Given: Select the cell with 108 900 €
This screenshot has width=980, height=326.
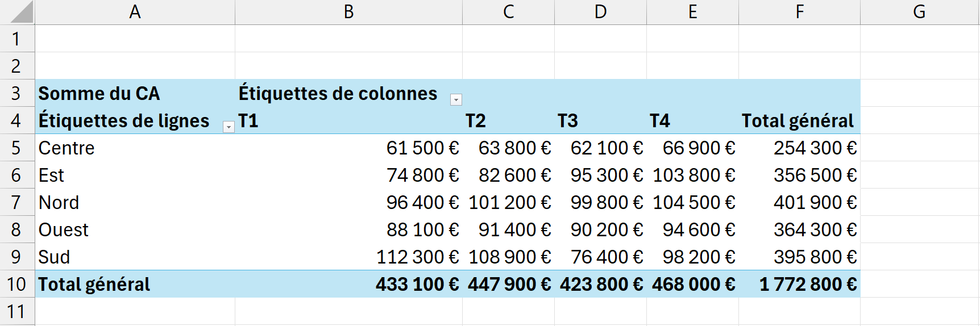Looking at the screenshot, I should (x=509, y=257).
